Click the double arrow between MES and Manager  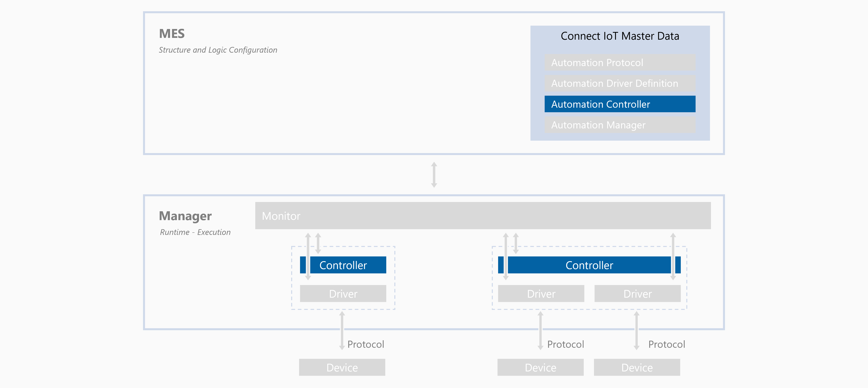pyautogui.click(x=434, y=174)
